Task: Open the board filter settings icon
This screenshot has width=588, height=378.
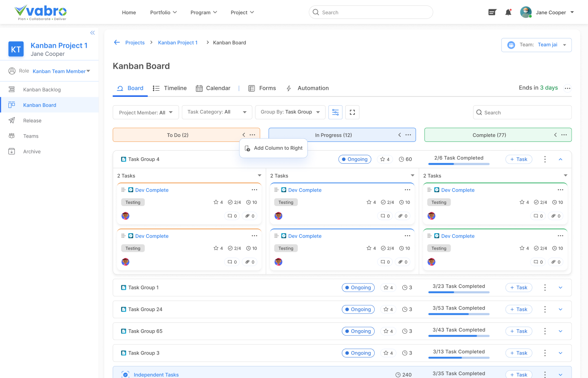Action: 336,112
